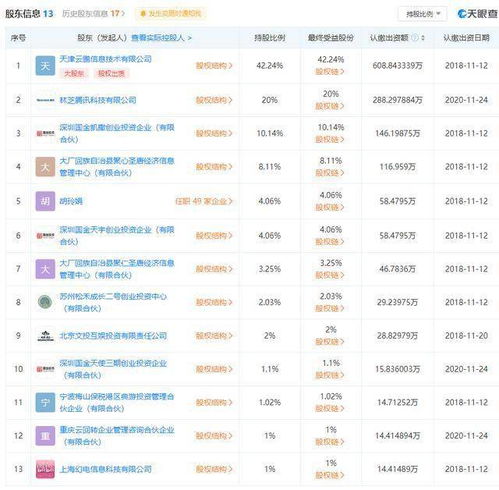
Task: Click the 天眼查 logo
Action: 477,14
